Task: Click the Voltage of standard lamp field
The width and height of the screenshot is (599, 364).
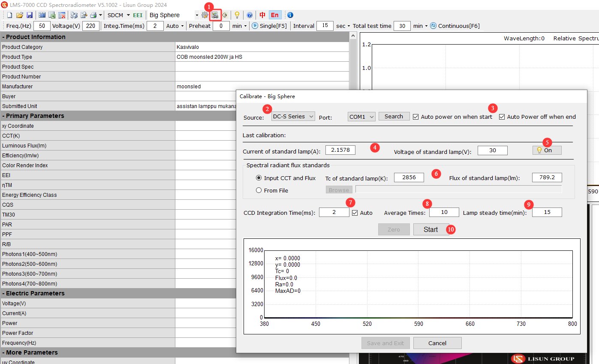Action: pyautogui.click(x=493, y=150)
